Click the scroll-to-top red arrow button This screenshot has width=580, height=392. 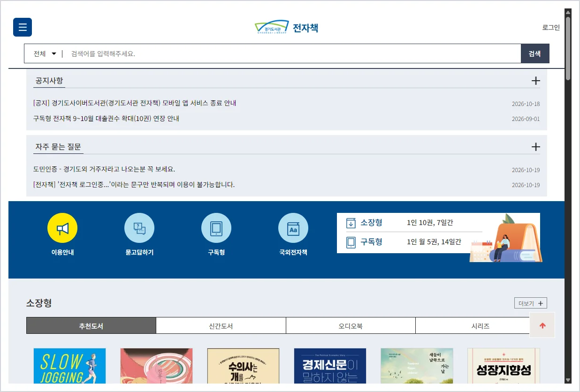(x=542, y=325)
